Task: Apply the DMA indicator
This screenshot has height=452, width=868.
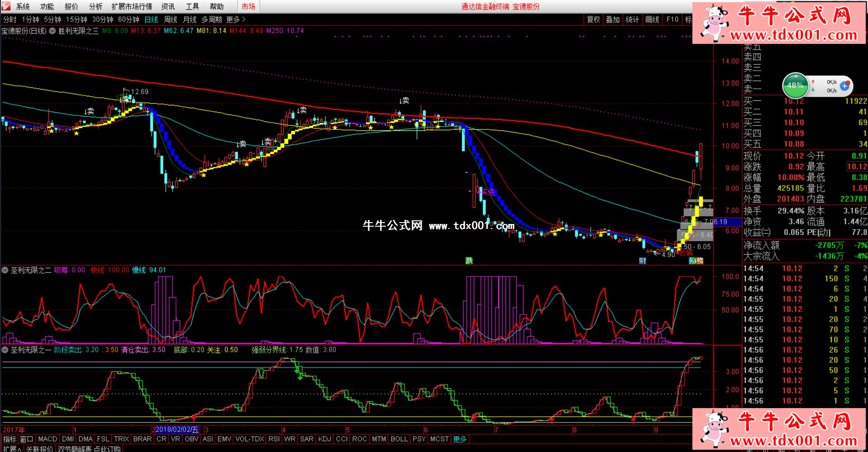Action: click(x=86, y=439)
